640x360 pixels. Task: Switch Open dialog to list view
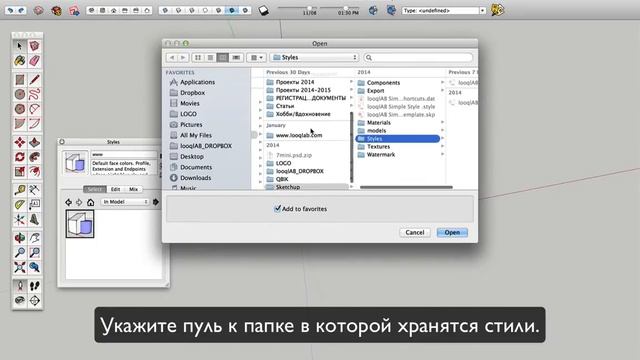[x=210, y=58]
